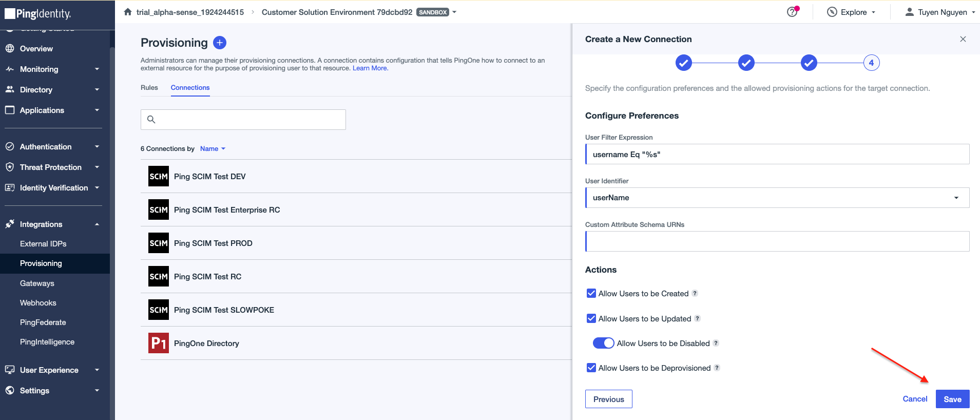Select Provisioning in the sidebar

click(x=54, y=263)
